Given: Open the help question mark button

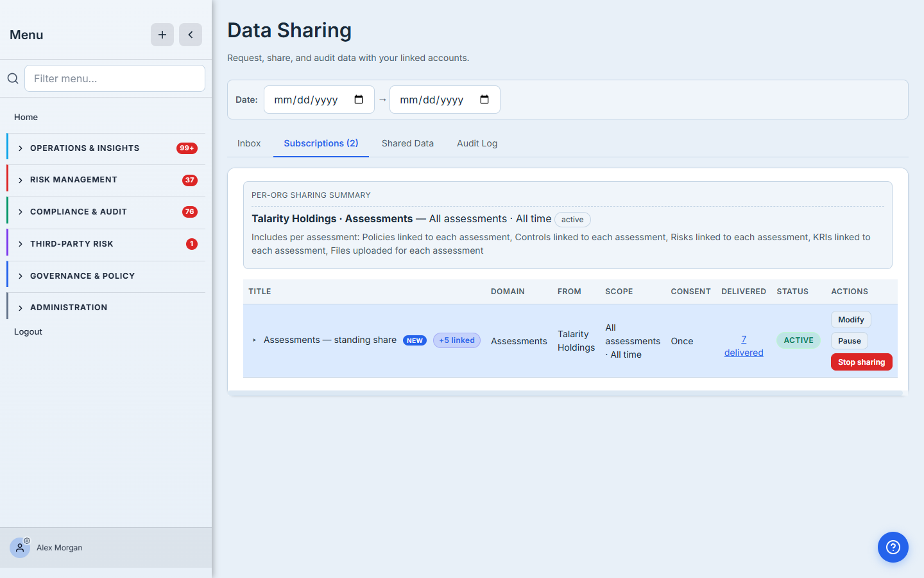Looking at the screenshot, I should click(893, 547).
